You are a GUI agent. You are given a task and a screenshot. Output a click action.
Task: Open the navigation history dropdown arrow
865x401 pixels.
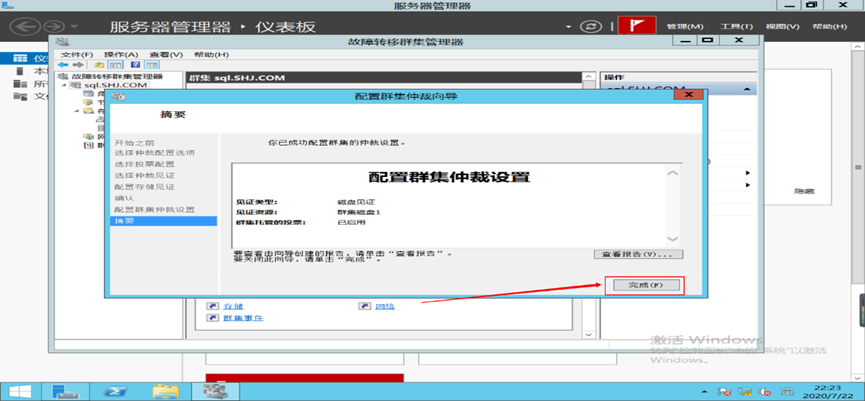point(74,26)
